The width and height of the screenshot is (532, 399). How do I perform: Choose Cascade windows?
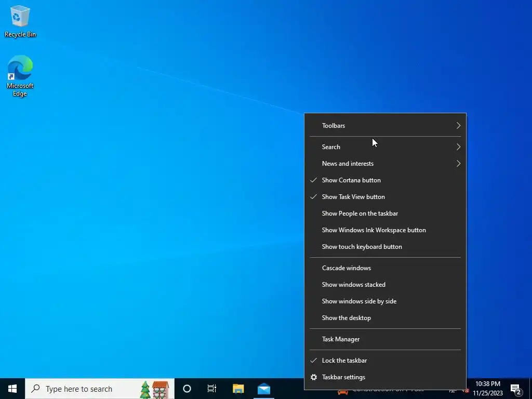pos(385,268)
